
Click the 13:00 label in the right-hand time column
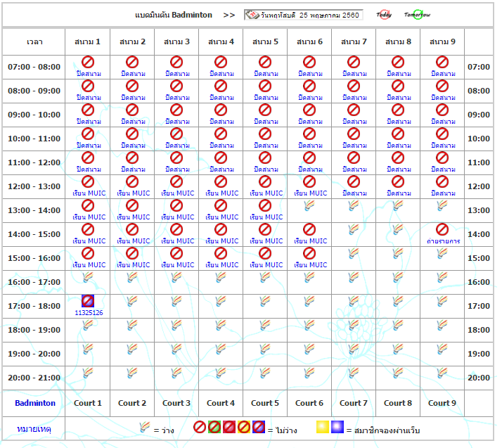pos(479,210)
